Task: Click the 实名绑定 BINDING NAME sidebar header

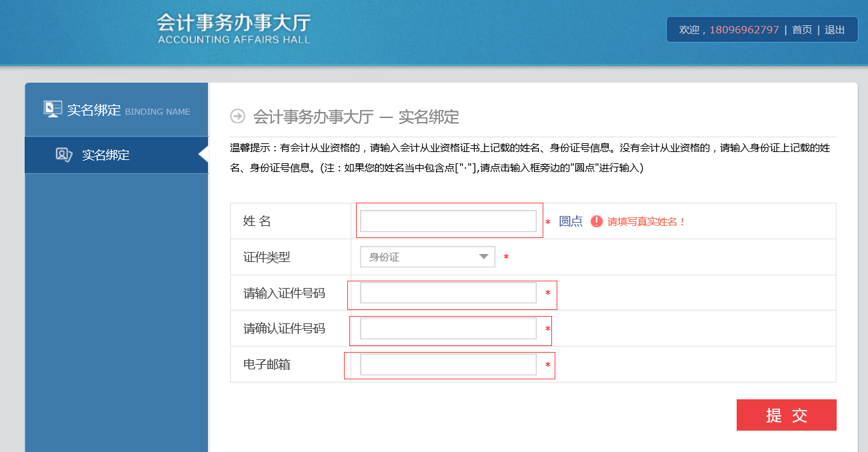Action: 117,109
